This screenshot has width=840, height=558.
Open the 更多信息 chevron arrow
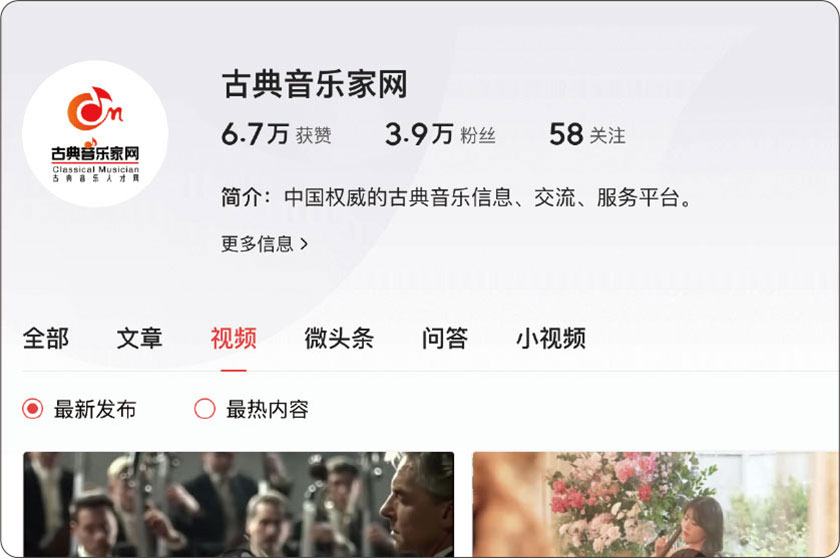pyautogui.click(x=304, y=244)
